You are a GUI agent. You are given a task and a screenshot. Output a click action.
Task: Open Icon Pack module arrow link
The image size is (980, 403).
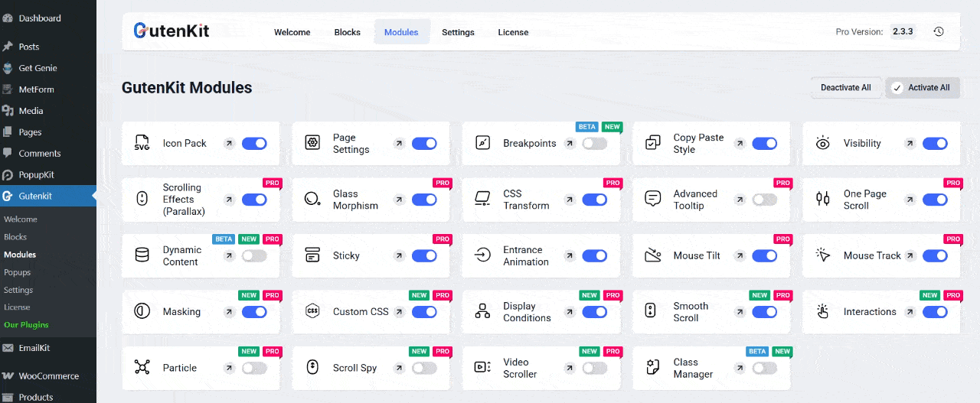229,143
